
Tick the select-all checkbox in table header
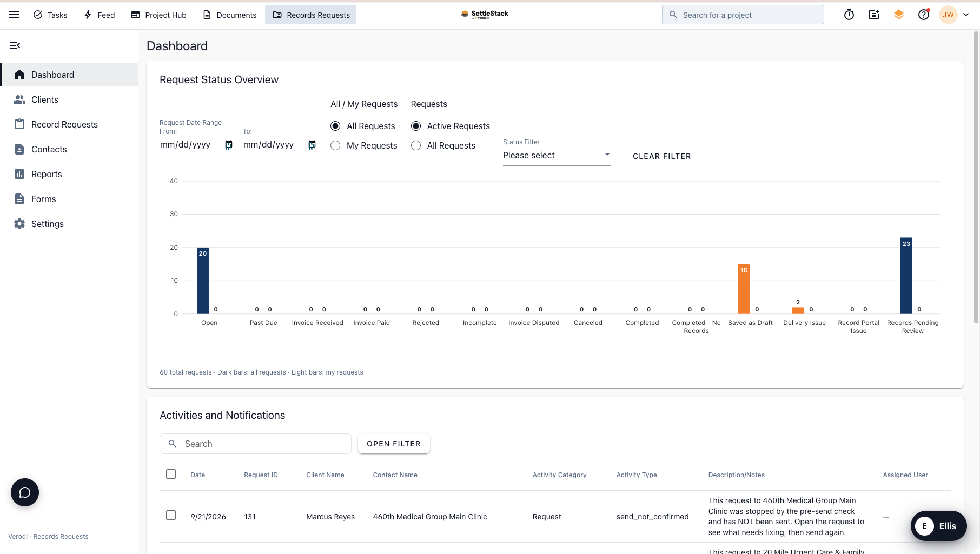click(x=171, y=474)
